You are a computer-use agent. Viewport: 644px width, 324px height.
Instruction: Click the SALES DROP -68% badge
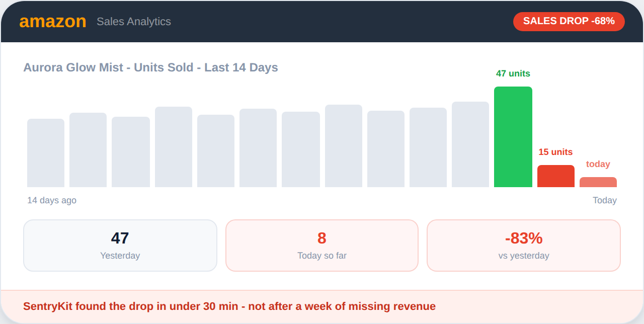point(569,21)
